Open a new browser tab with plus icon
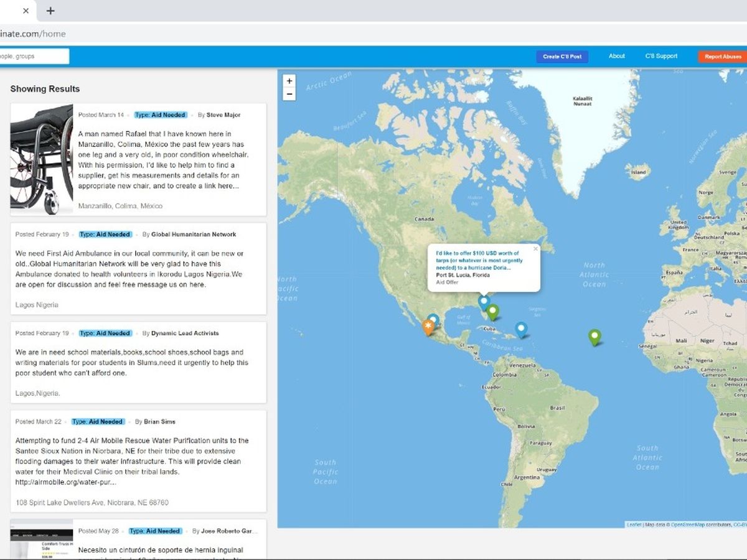 [x=50, y=11]
